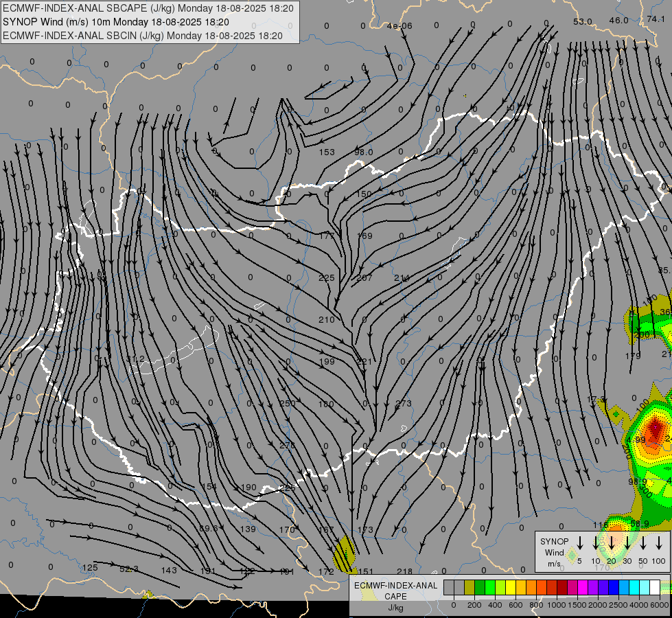Click the 190 CAPE value near southern border
Image resolution: width=672 pixels, height=618 pixels.
pyautogui.click(x=248, y=488)
